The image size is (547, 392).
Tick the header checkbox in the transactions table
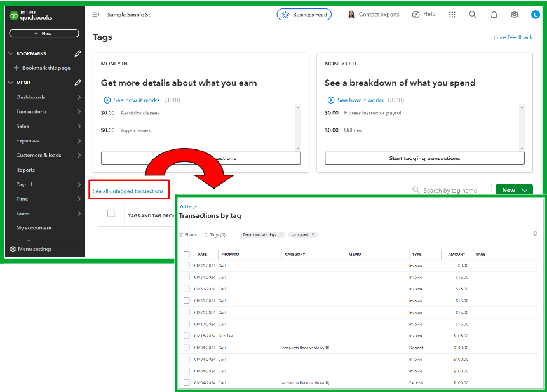click(x=187, y=254)
